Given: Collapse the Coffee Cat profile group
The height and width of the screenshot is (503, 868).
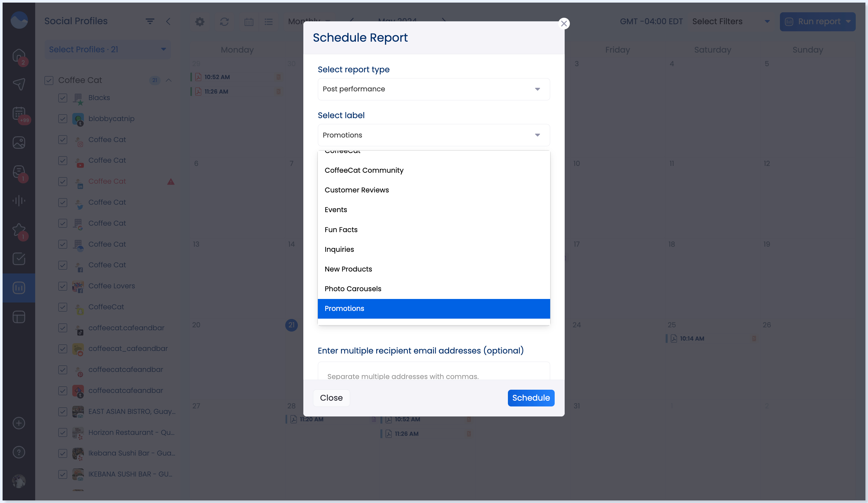Looking at the screenshot, I should 168,80.
